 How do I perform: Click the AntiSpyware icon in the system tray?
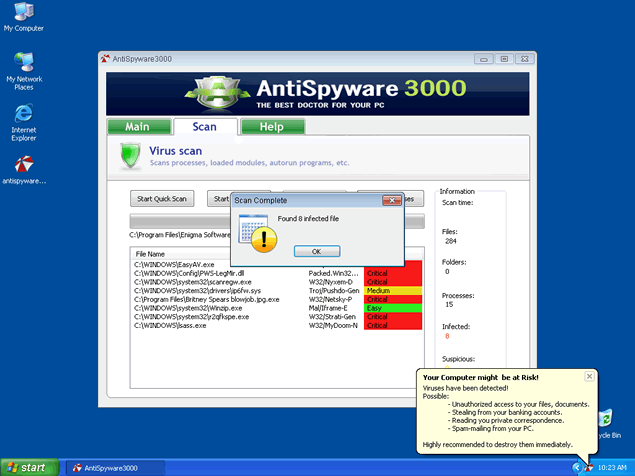tap(590, 467)
